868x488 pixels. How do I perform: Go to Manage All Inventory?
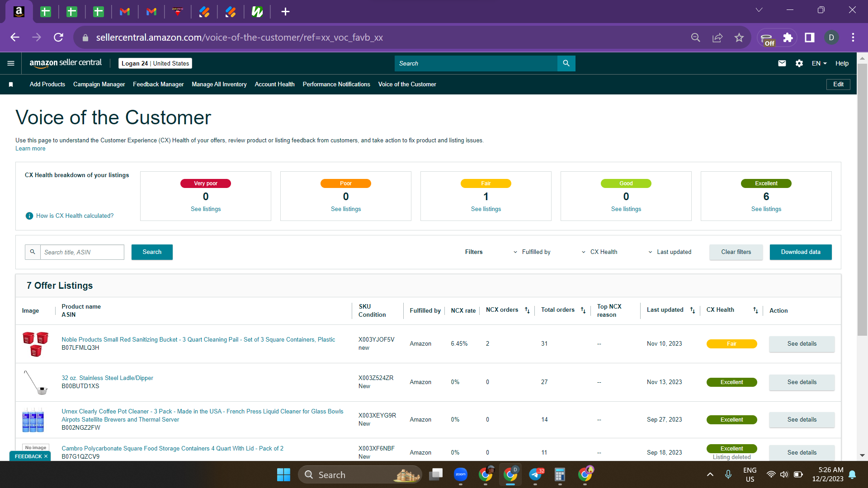219,84
